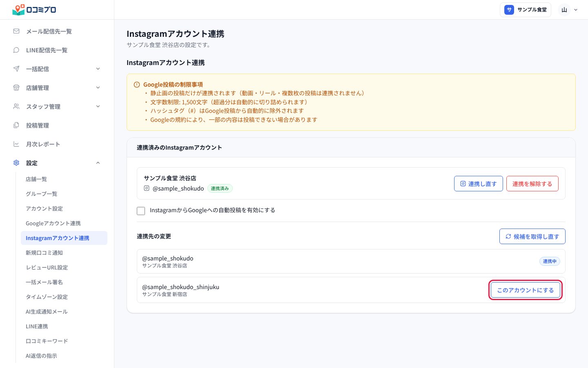The height and width of the screenshot is (368, 588).
Task: Go to 店舗一覧 in settings
Action: (64, 179)
